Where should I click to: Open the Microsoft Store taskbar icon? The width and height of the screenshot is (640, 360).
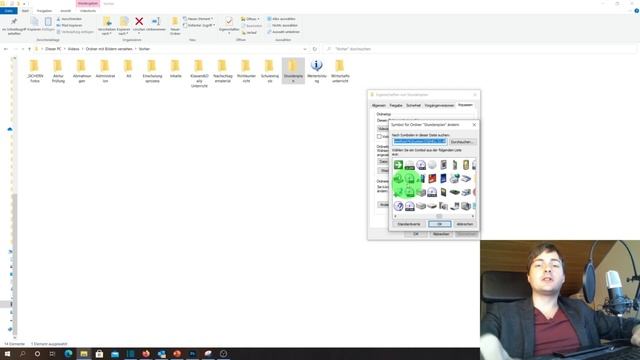tap(99, 354)
